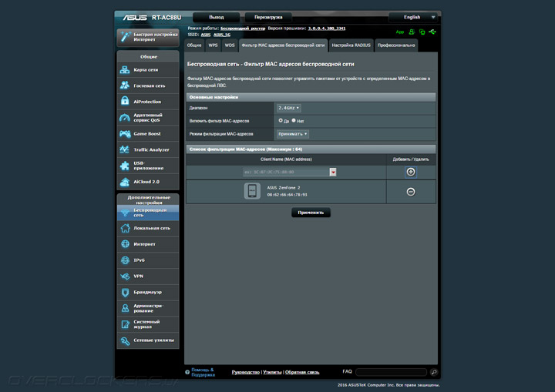Viewport: 555px width, 392px height.
Task: Click the Применить apply button
Action: 311,213
